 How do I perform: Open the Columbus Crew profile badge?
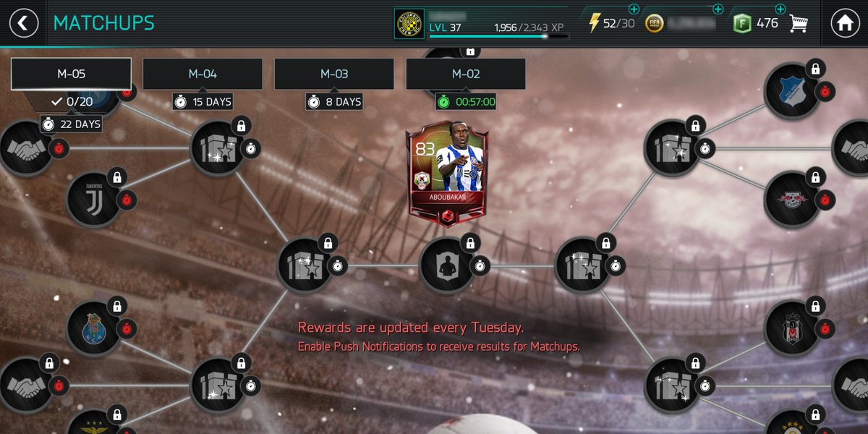tap(409, 24)
